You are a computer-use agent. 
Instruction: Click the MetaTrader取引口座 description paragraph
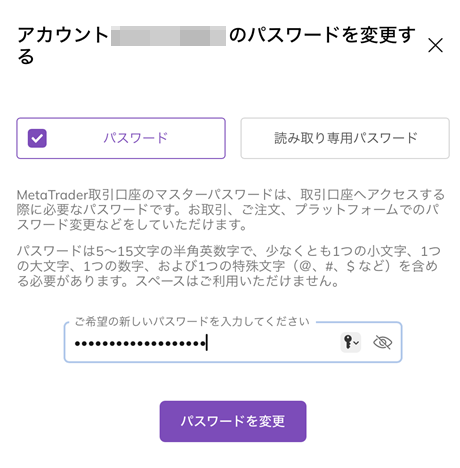pos(231,210)
